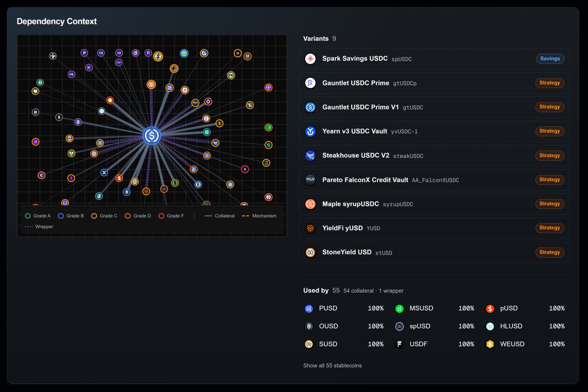Click the MEV node inside the graph
The image size is (588, 392).
point(195,103)
